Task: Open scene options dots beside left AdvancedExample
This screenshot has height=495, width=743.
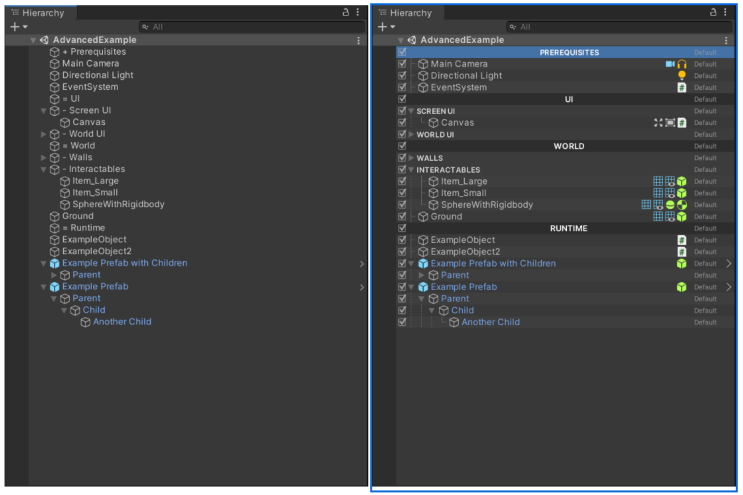Action: click(x=359, y=40)
